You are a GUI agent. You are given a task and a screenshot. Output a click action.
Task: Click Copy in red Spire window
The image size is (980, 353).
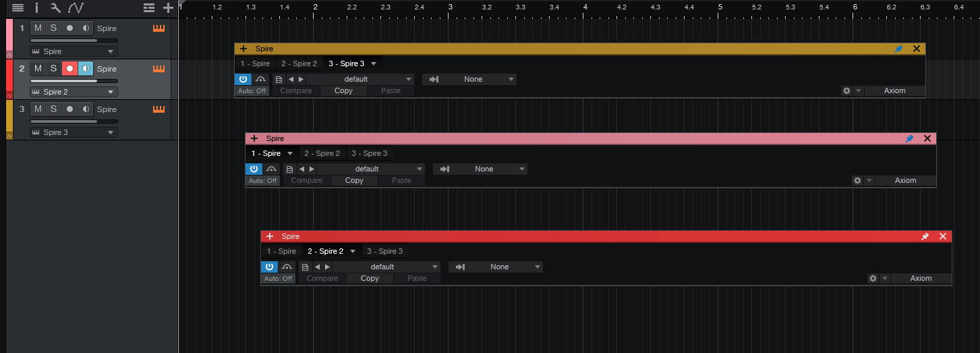pyautogui.click(x=370, y=278)
